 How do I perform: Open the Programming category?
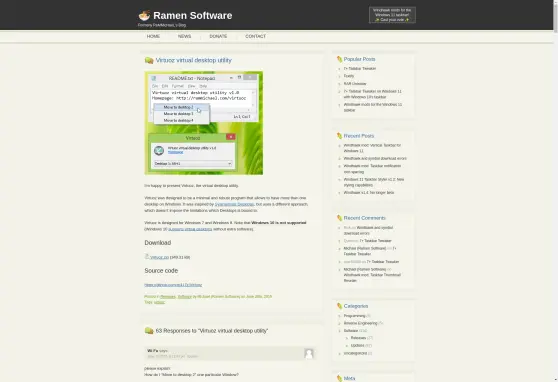click(354, 316)
